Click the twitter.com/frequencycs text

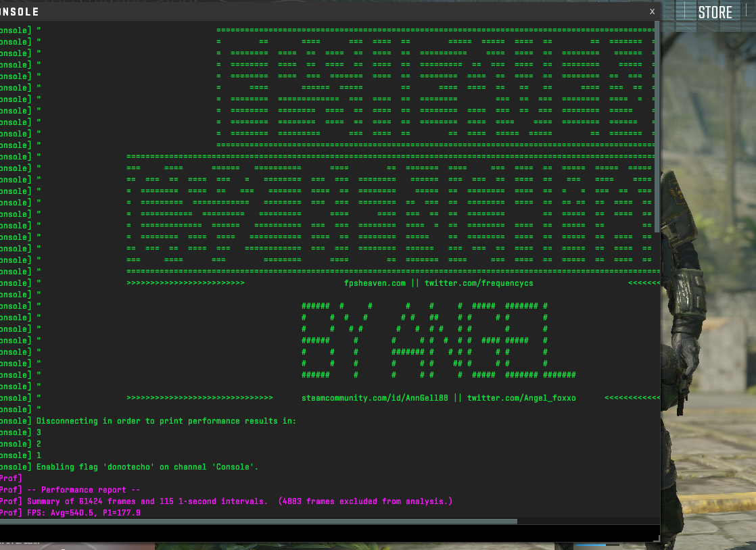click(x=479, y=283)
